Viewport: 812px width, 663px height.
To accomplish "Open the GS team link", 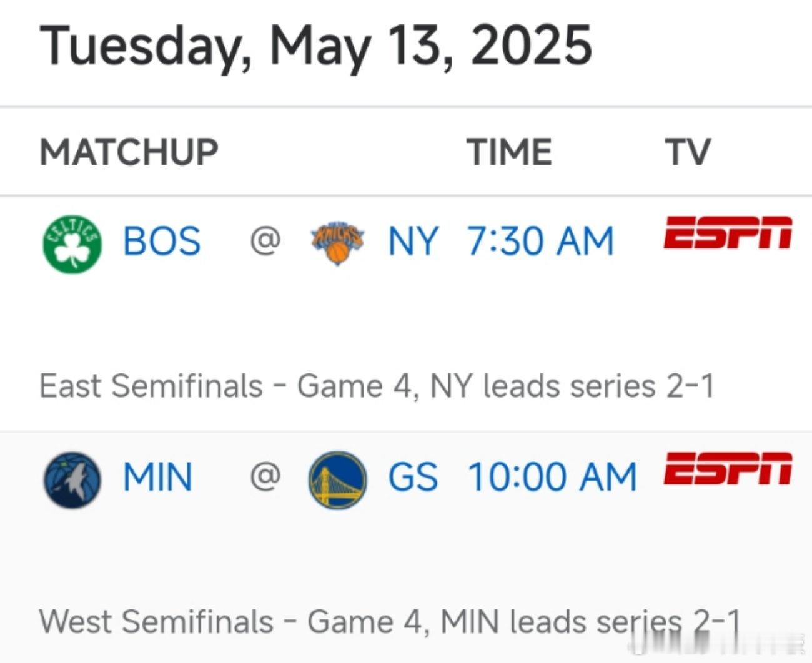I will tap(413, 478).
